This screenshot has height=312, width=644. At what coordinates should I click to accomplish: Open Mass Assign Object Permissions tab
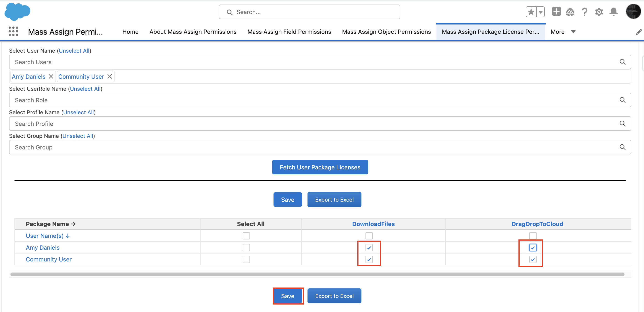pos(386,32)
